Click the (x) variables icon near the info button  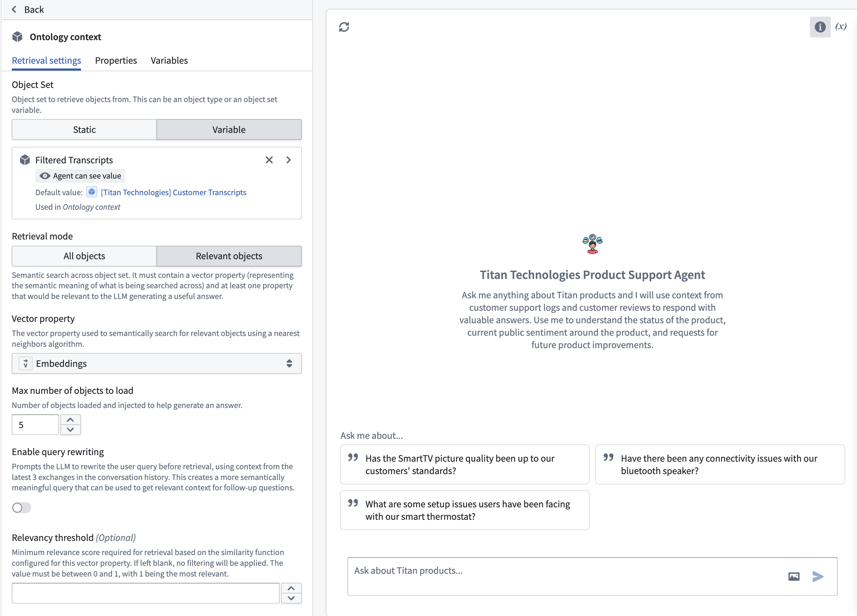point(841,27)
